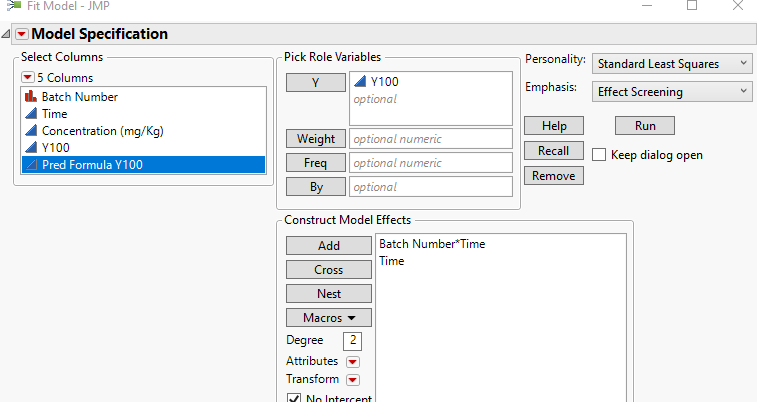Image resolution: width=757 pixels, height=402 pixels.
Task: Collapse the Model Specification outline
Action: 8,34
